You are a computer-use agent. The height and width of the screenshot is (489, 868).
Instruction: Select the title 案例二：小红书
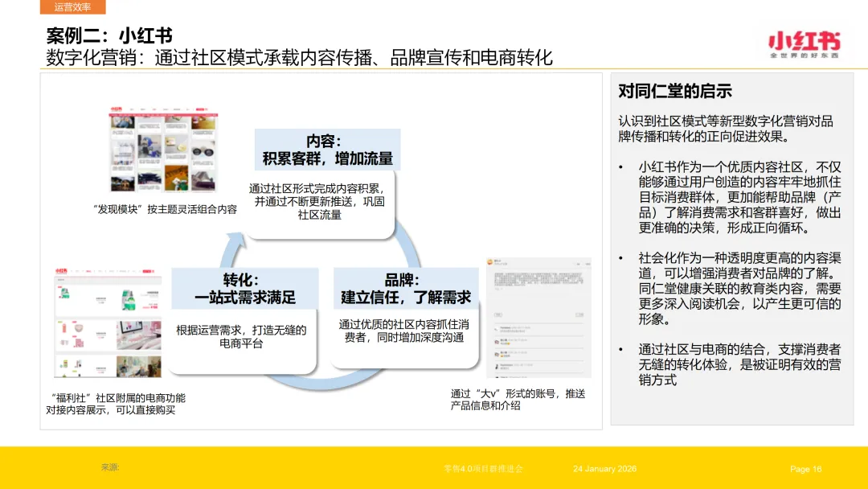coord(109,36)
